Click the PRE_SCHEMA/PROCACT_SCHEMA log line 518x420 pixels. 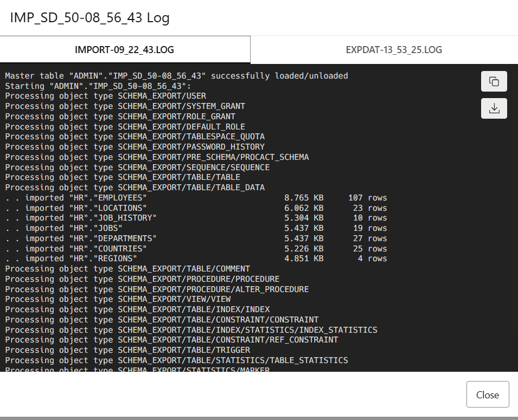pos(157,157)
